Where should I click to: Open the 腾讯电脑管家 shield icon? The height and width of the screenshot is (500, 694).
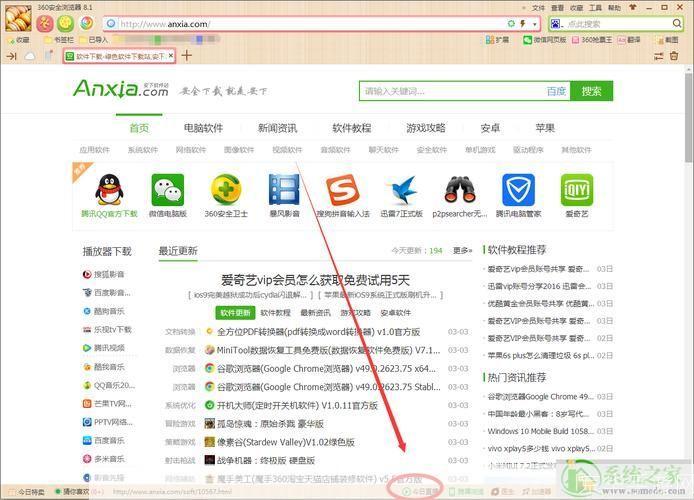click(518, 189)
